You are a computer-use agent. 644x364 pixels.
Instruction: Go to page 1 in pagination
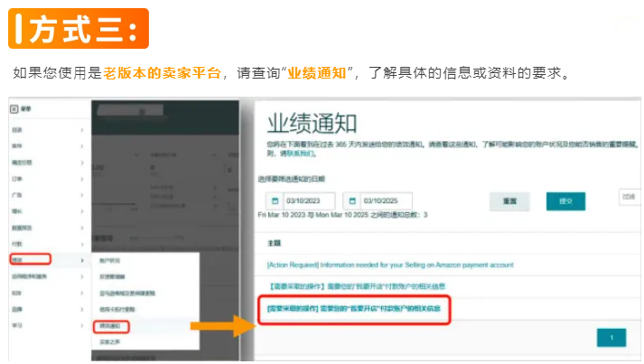pyautogui.click(x=611, y=337)
